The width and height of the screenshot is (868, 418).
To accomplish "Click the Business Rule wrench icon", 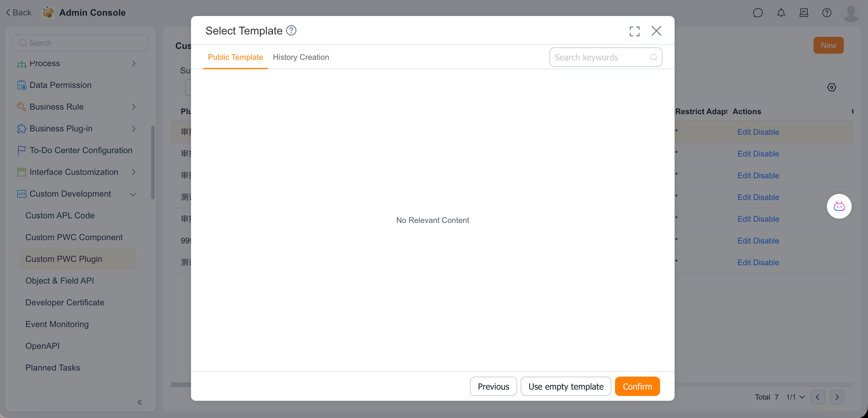I will pyautogui.click(x=21, y=106).
